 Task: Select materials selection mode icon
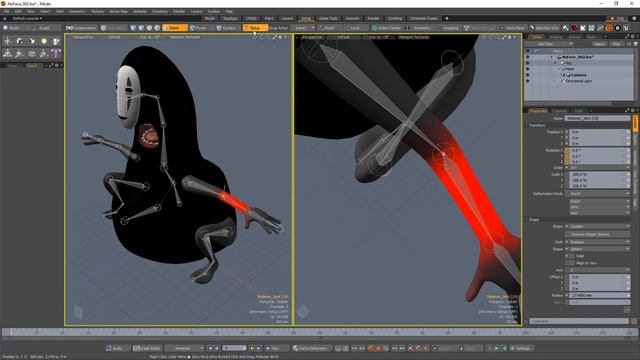point(158,28)
